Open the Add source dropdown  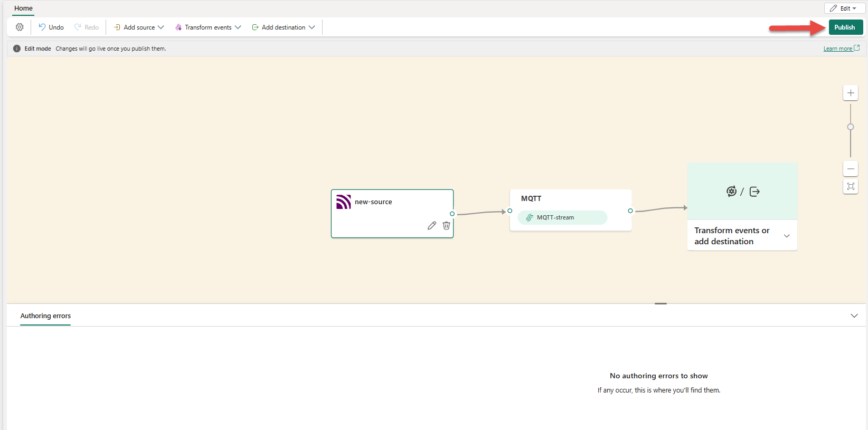click(x=139, y=27)
